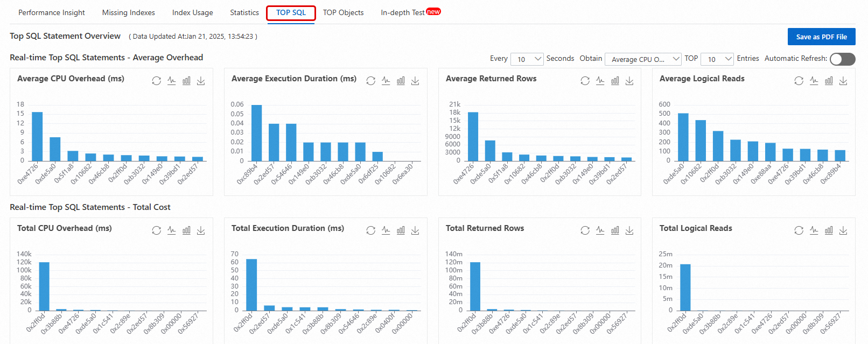Screen dimensions: 868x344
Task: View Average Returned Rows as line chart
Action: coord(600,81)
